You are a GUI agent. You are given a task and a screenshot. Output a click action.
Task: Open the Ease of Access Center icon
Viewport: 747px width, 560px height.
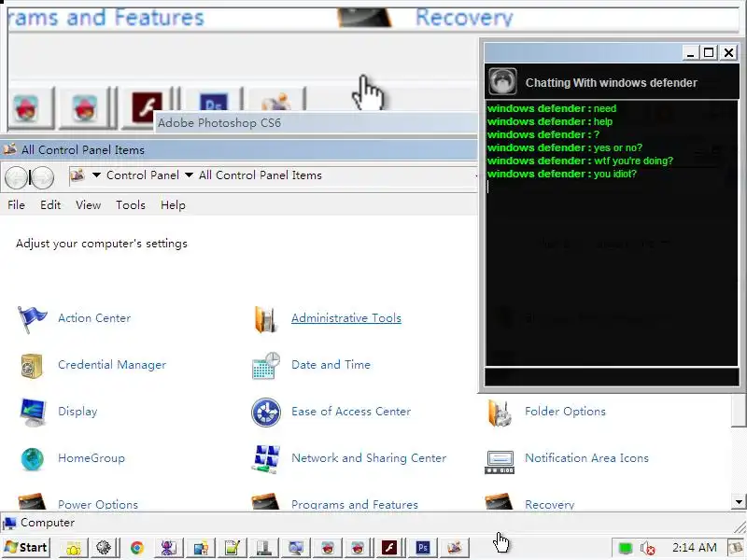click(x=266, y=412)
